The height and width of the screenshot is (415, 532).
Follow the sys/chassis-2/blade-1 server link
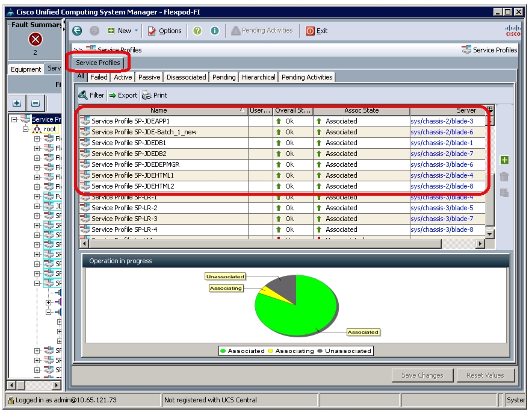coord(441,143)
